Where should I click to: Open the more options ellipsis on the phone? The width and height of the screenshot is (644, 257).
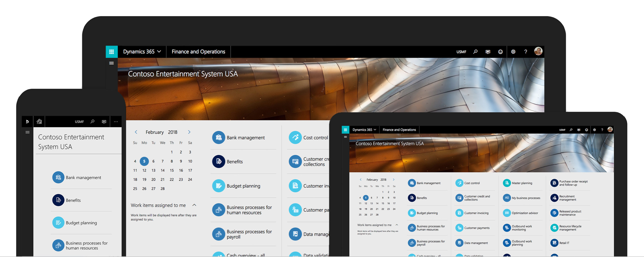[x=116, y=122]
